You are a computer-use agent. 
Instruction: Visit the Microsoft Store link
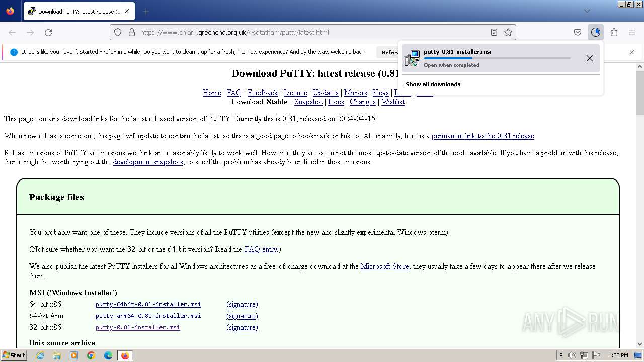pos(385,266)
